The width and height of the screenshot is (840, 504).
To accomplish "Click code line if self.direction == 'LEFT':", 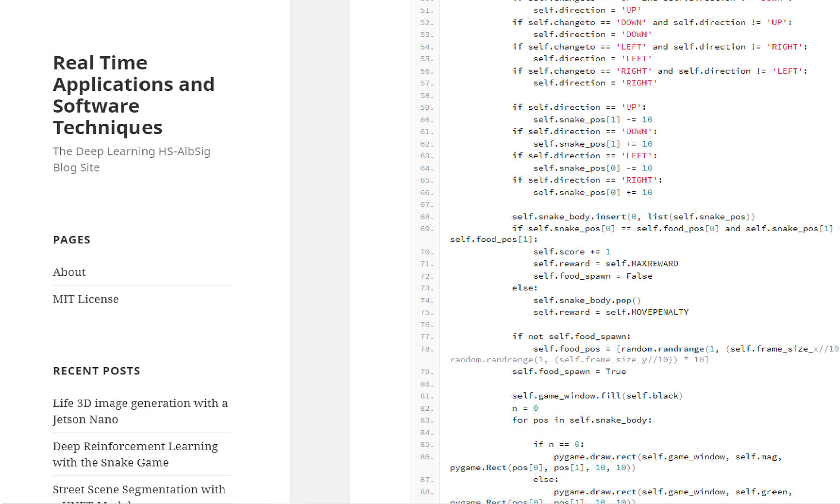I will [584, 156].
